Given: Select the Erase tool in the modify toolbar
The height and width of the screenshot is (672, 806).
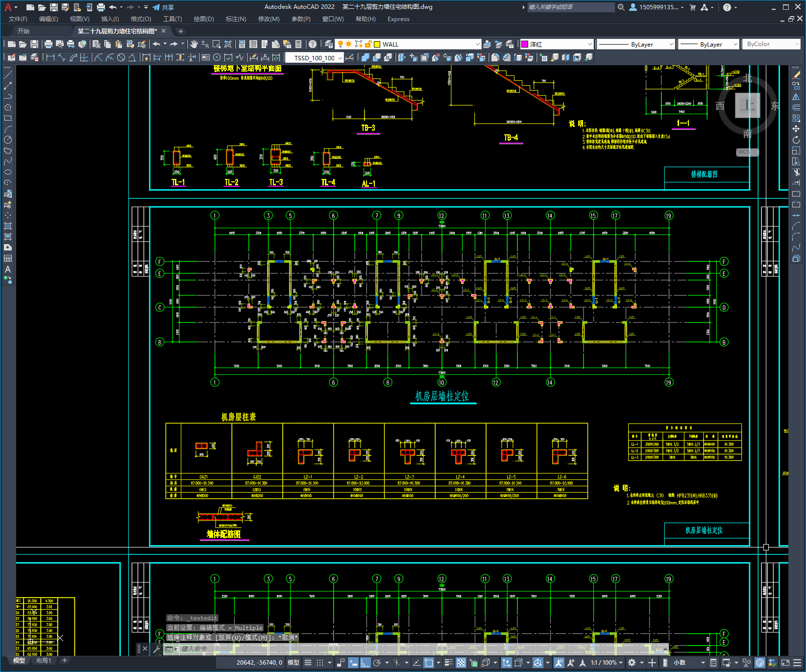Looking at the screenshot, I should 796,75.
